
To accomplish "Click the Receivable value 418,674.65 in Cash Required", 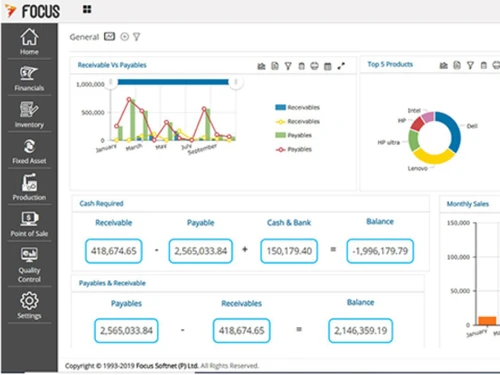I will point(114,251).
